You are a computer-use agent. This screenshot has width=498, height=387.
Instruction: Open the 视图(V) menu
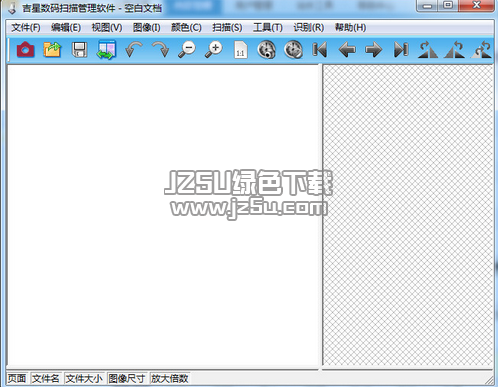(107, 27)
